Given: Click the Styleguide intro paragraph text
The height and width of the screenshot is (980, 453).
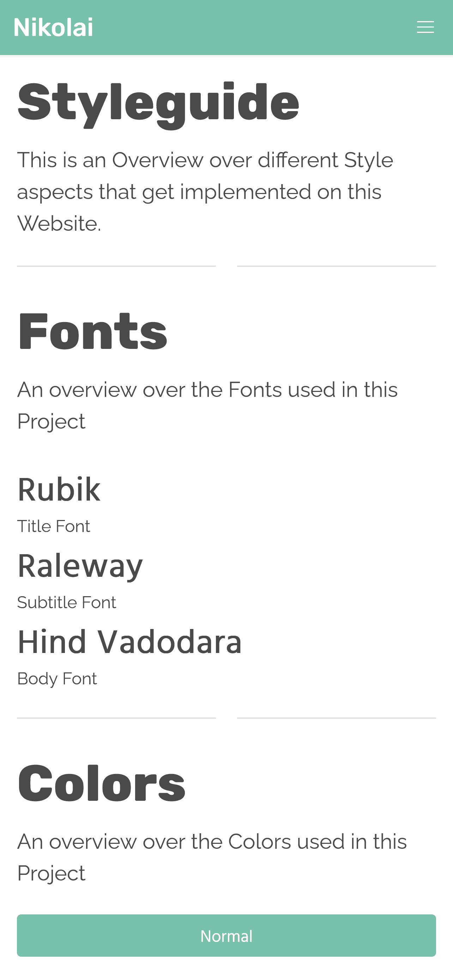Looking at the screenshot, I should (x=205, y=190).
